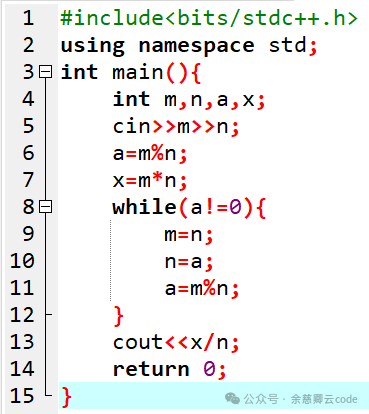Screen dimensions: 369x414
Task: Select line number 6 in the gutter
Action: [28, 153]
